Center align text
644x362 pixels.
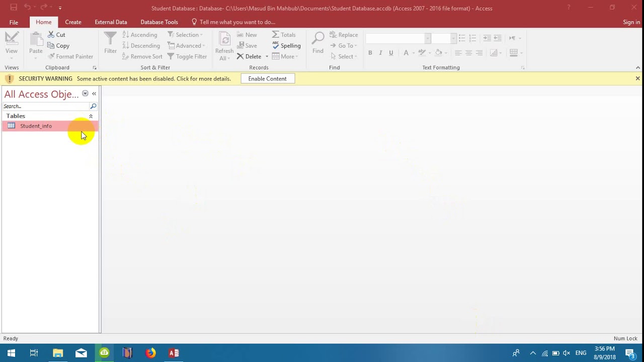(468, 53)
